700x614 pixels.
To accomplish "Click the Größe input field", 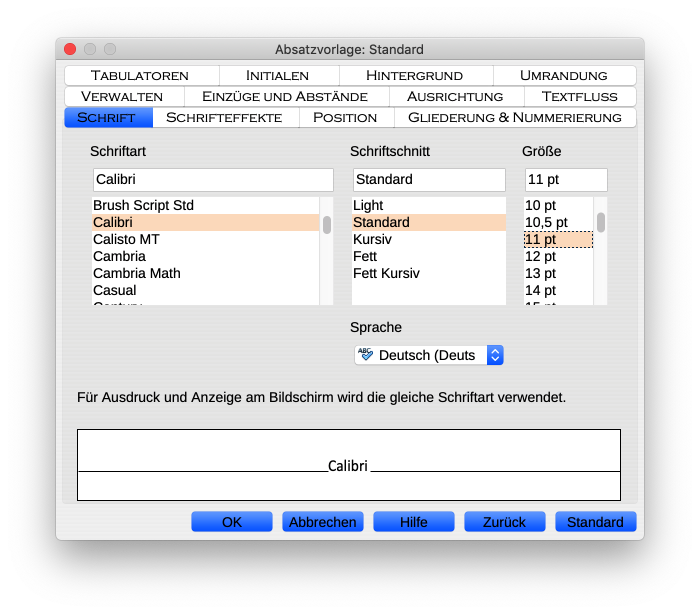I will (566, 180).
